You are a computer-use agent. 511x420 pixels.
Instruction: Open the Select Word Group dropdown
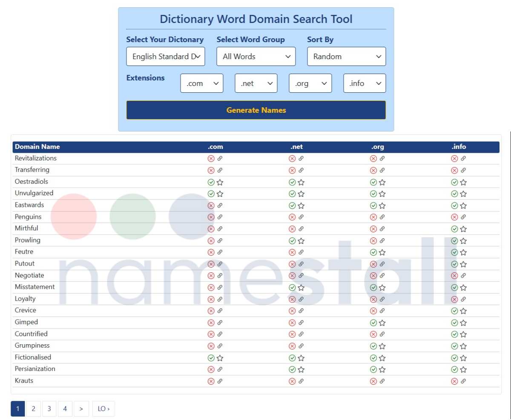pyautogui.click(x=255, y=56)
